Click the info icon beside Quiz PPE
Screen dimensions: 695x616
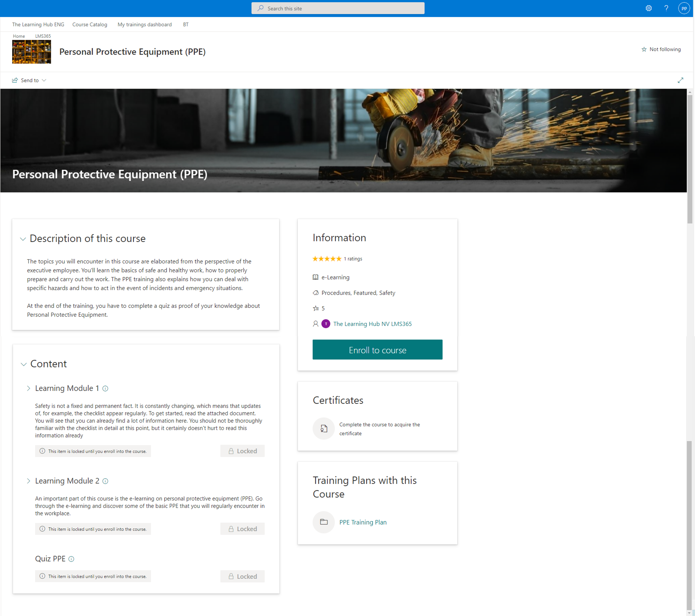(x=71, y=559)
